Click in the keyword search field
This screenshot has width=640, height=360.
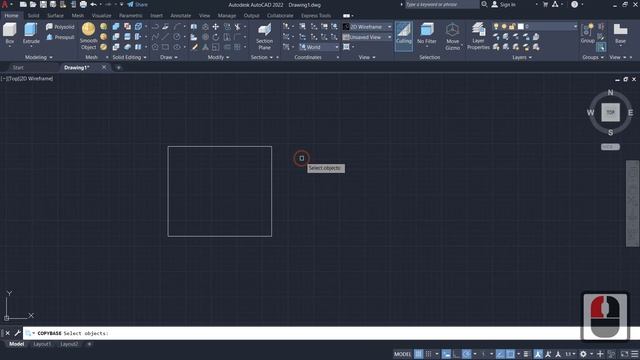442,4
